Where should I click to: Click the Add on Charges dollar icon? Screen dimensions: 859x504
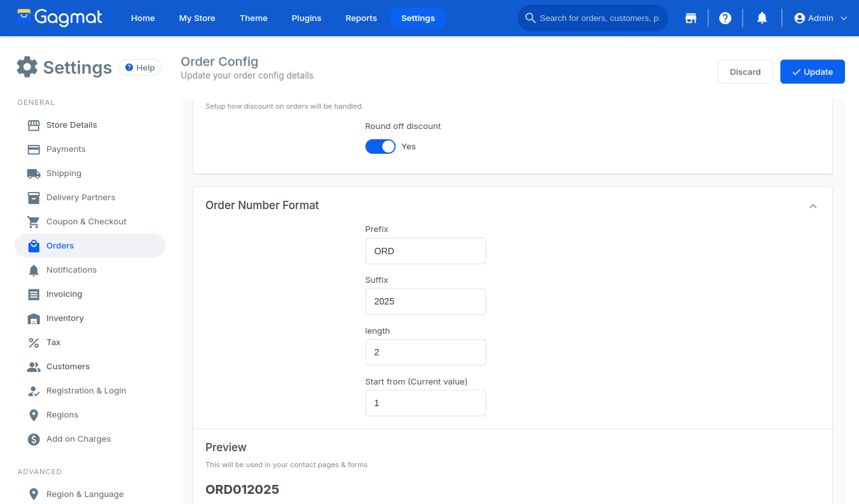click(x=34, y=439)
